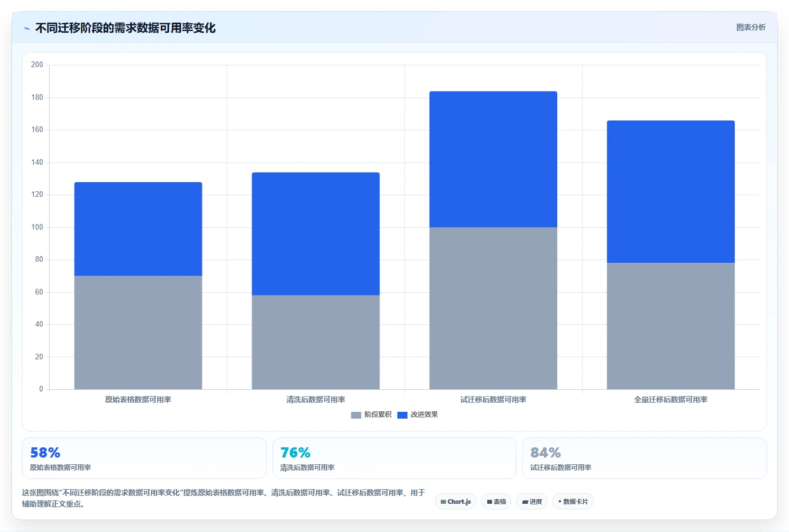Click the x-axis label 试迁移后数据可用率
This screenshot has width=789, height=532.
[493, 399]
